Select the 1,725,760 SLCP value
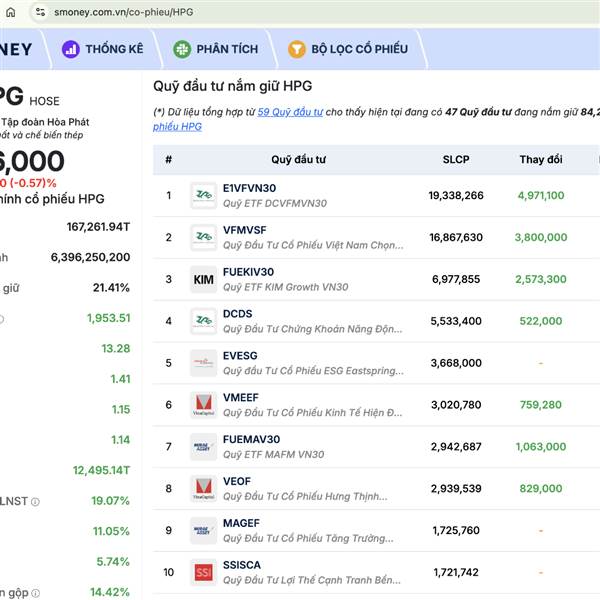Viewport: 600px width, 600px height. [x=456, y=530]
